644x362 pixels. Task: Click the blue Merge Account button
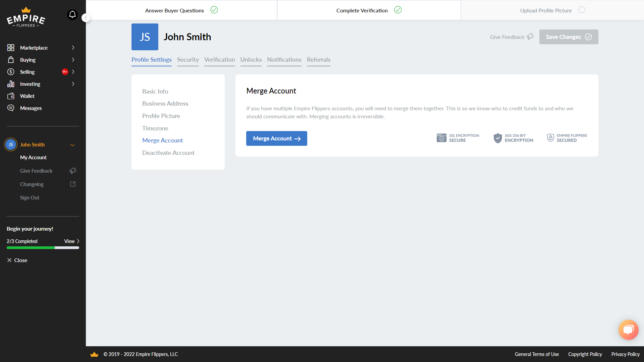pyautogui.click(x=277, y=138)
